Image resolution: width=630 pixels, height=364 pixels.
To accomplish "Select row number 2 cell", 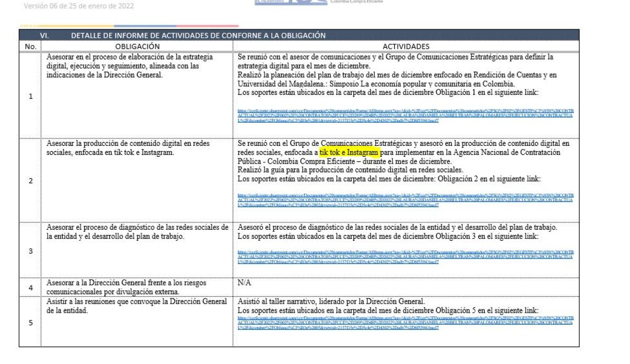I will point(30,180).
